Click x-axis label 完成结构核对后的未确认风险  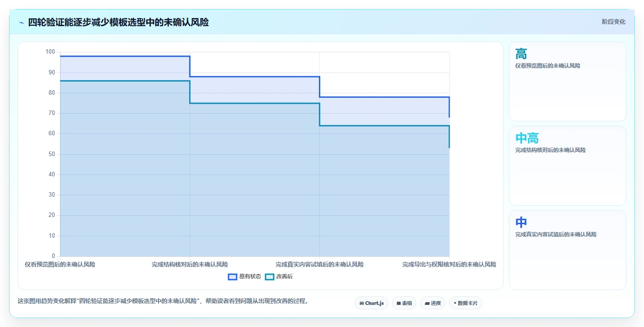click(190, 264)
